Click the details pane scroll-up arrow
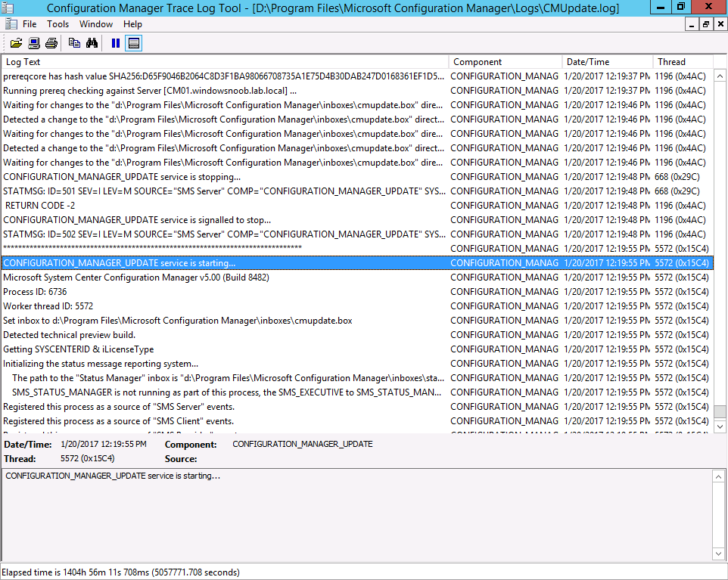728x580 pixels. click(x=718, y=477)
